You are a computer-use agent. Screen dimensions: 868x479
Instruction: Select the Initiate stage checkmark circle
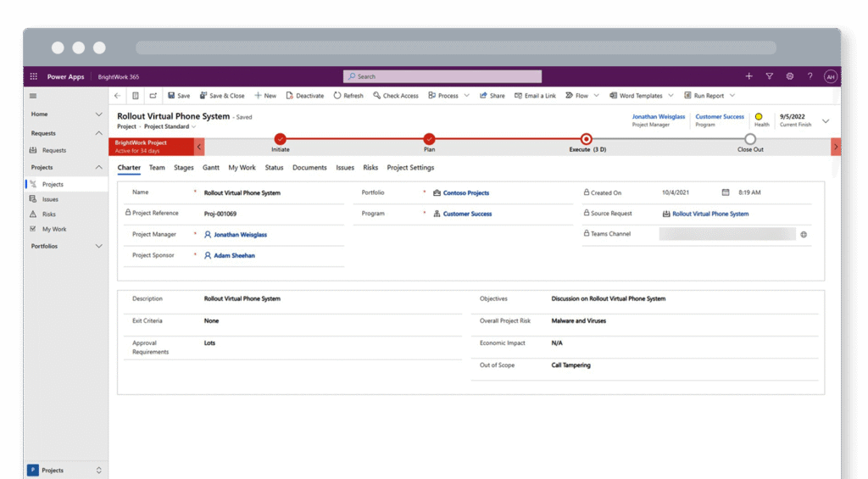[281, 139]
